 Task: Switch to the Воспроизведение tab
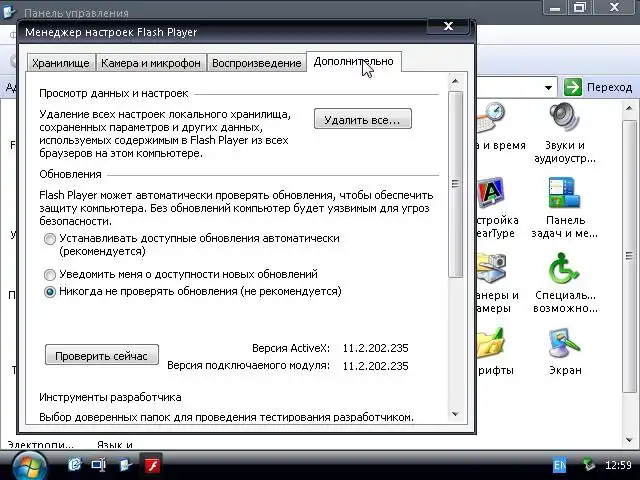tap(256, 63)
